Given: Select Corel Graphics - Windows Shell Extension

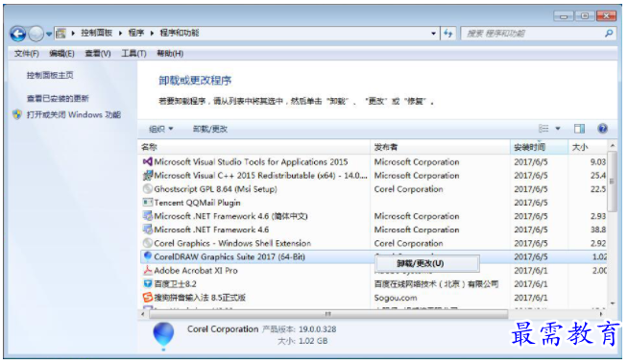Looking at the screenshot, I should coord(232,244).
